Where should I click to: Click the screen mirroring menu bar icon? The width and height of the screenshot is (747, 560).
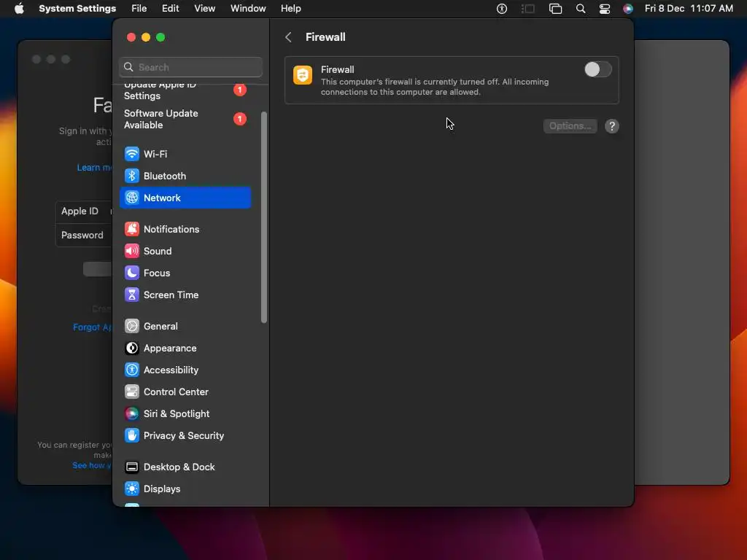click(x=555, y=9)
